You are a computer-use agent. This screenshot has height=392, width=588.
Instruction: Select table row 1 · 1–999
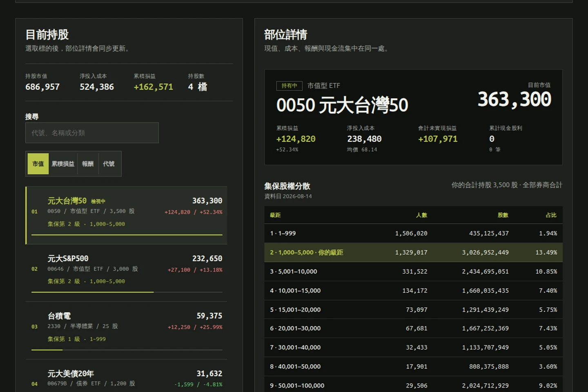(x=413, y=233)
